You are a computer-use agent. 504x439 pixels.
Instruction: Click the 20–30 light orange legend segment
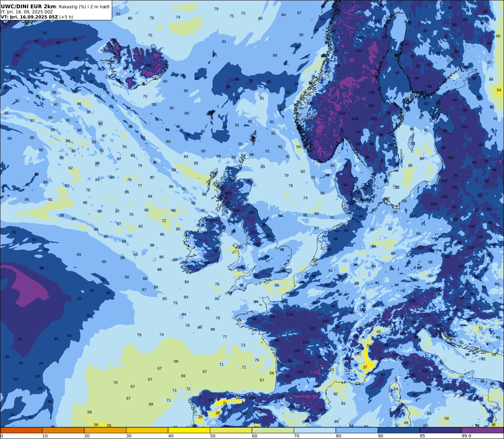tap(105, 430)
